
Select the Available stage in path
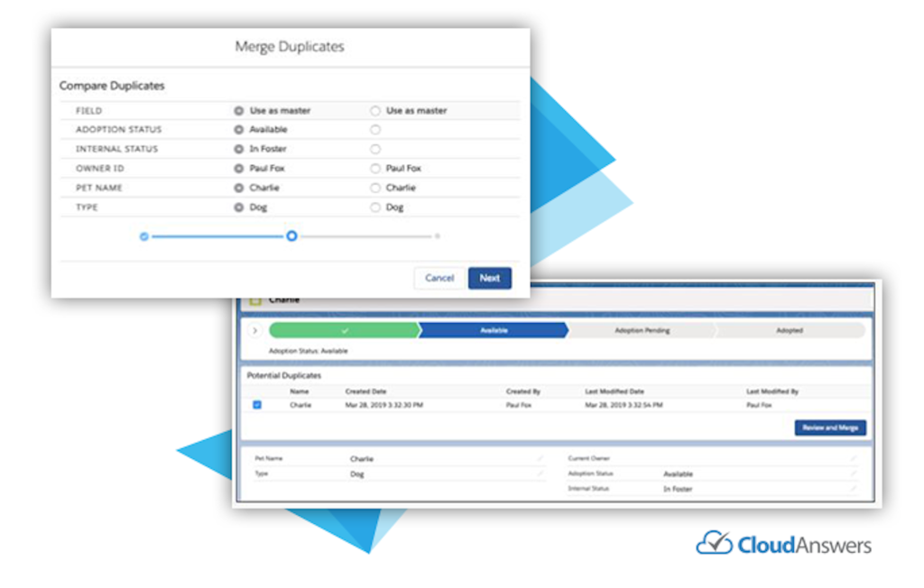[494, 331]
